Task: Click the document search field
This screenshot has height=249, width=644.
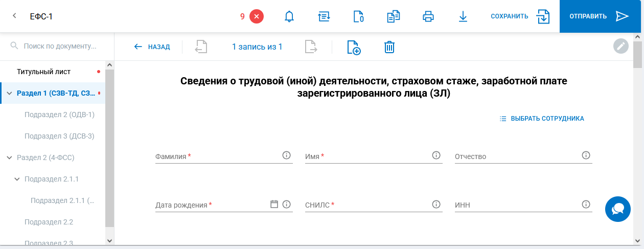Action: point(60,46)
